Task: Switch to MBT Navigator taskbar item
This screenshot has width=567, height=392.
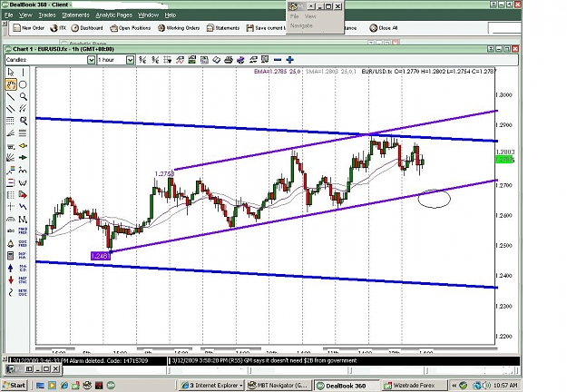Action: click(278, 386)
